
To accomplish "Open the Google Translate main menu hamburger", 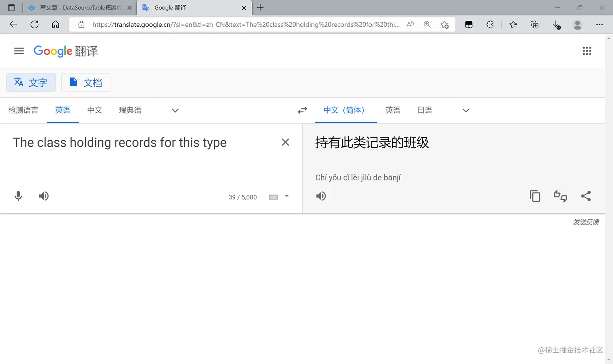I will click(19, 51).
